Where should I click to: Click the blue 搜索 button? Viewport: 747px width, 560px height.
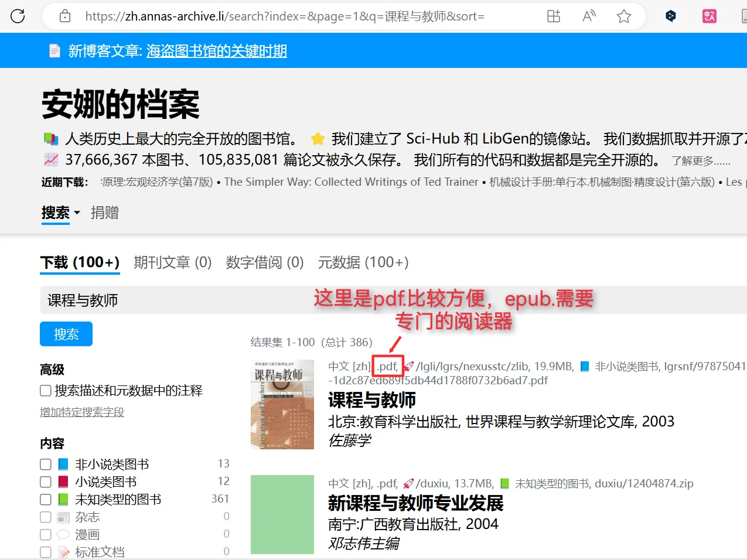coord(66,334)
